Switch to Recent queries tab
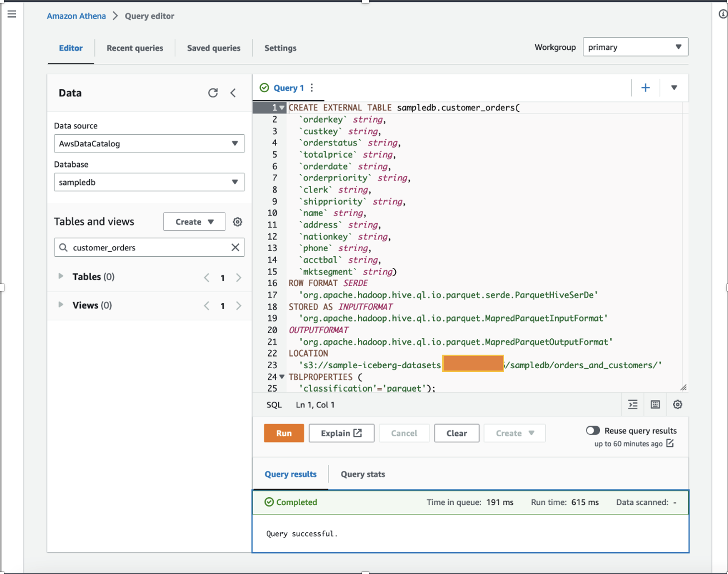The image size is (728, 574). tap(135, 48)
